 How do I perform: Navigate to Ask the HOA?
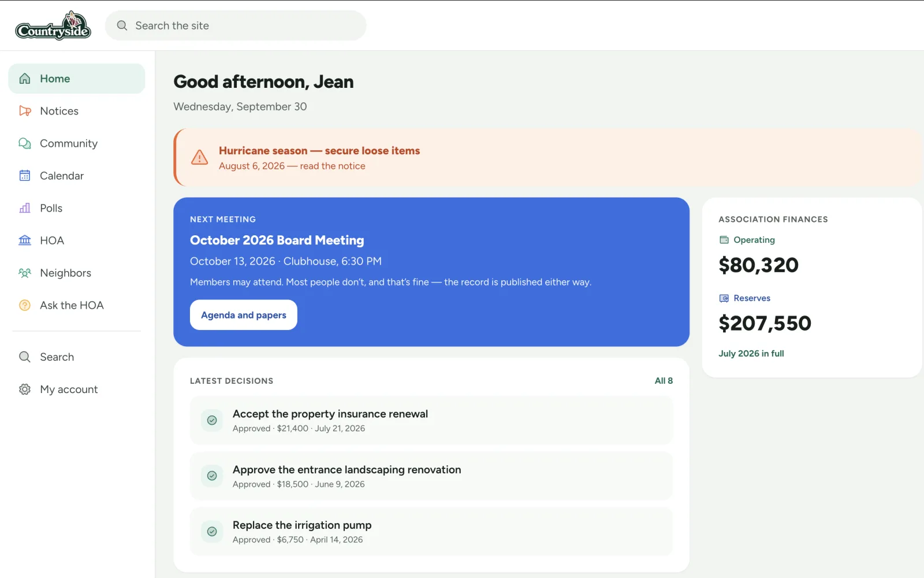77,305
